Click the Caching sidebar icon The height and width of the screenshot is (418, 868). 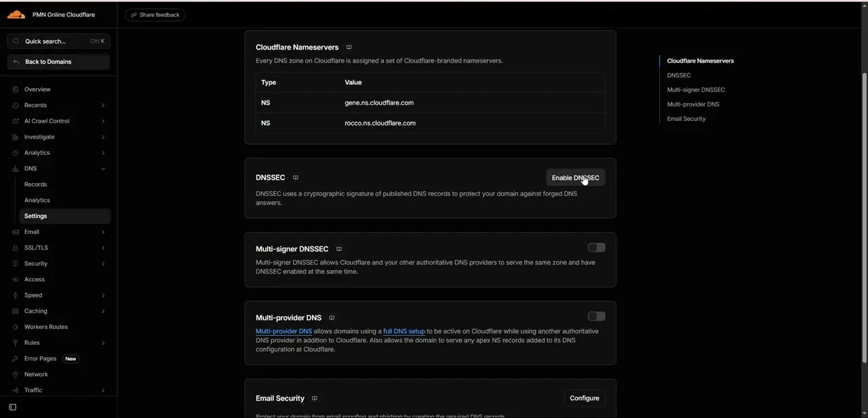(16, 311)
